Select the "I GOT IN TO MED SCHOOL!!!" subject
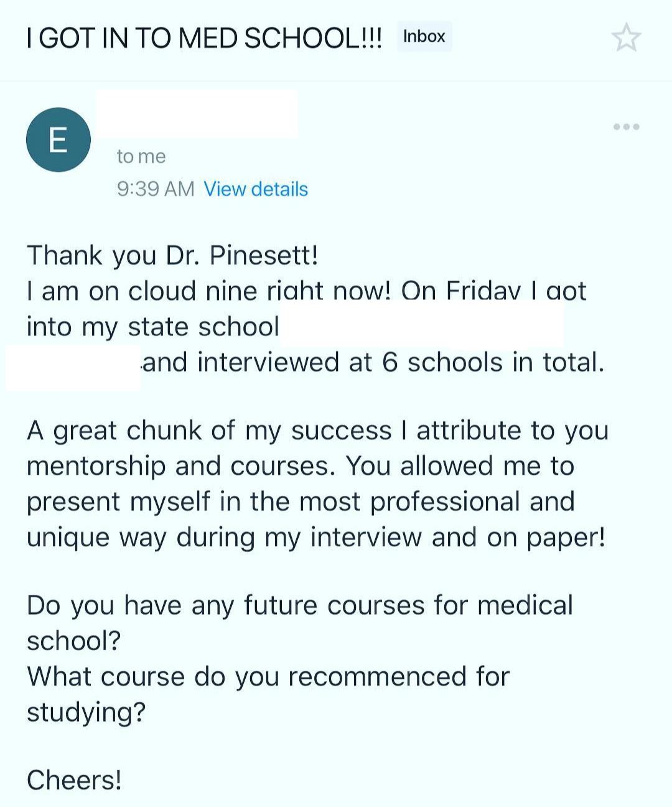 tap(205, 39)
